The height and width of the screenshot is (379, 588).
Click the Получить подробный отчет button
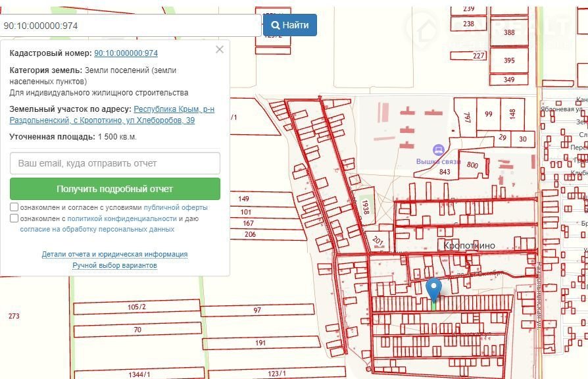(115, 189)
